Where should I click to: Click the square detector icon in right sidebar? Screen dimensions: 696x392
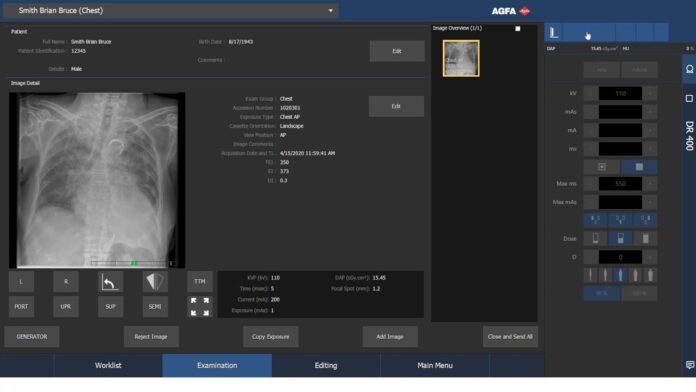point(689,99)
